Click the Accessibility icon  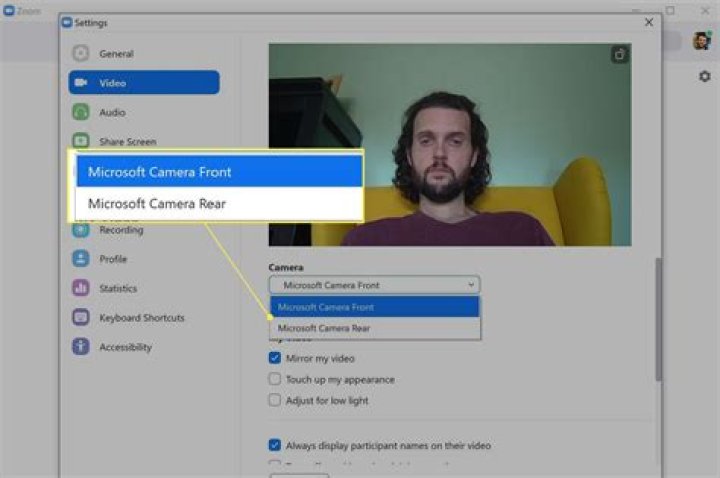81,346
